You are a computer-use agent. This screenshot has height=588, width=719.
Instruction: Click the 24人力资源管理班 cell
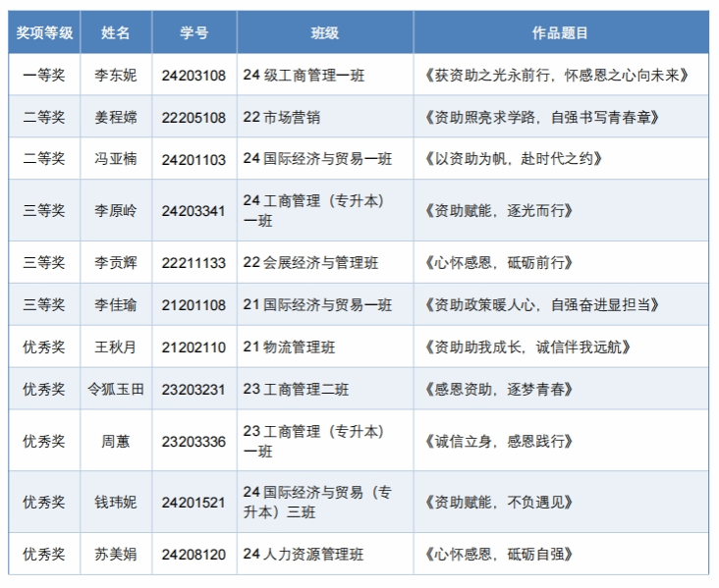click(x=304, y=555)
